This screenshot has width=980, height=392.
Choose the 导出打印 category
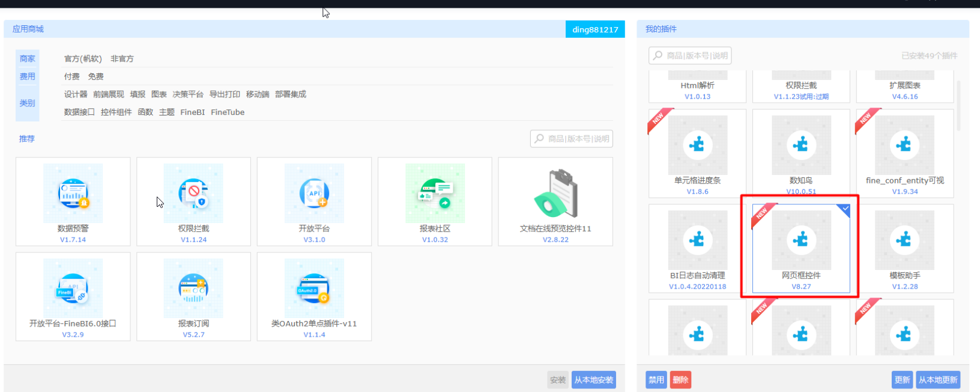(x=225, y=94)
